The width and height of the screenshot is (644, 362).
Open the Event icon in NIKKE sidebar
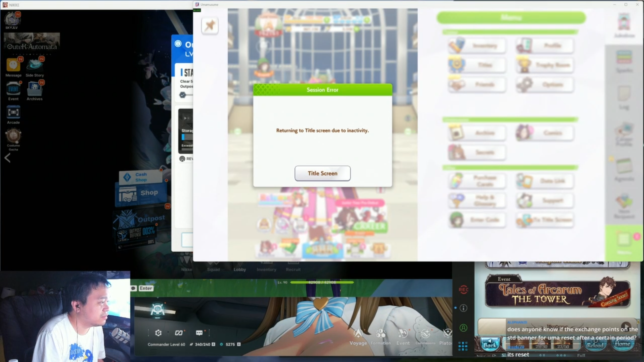coord(13,91)
